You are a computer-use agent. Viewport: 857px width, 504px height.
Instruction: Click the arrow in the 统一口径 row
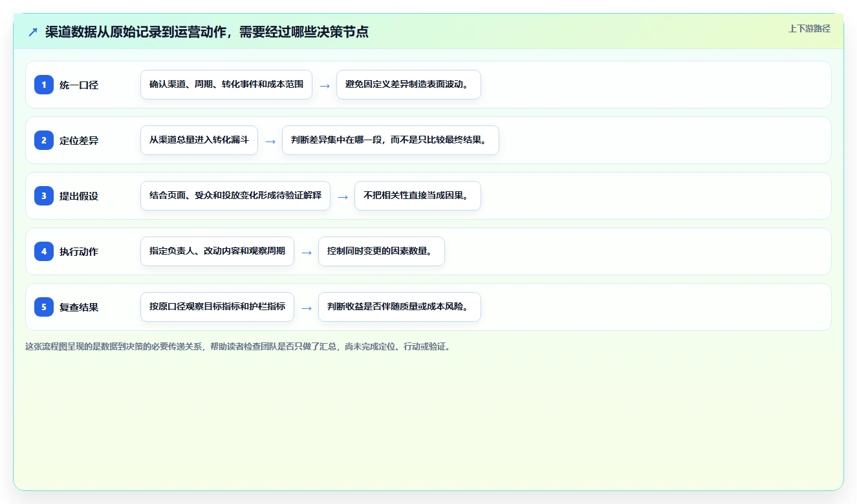coord(325,85)
